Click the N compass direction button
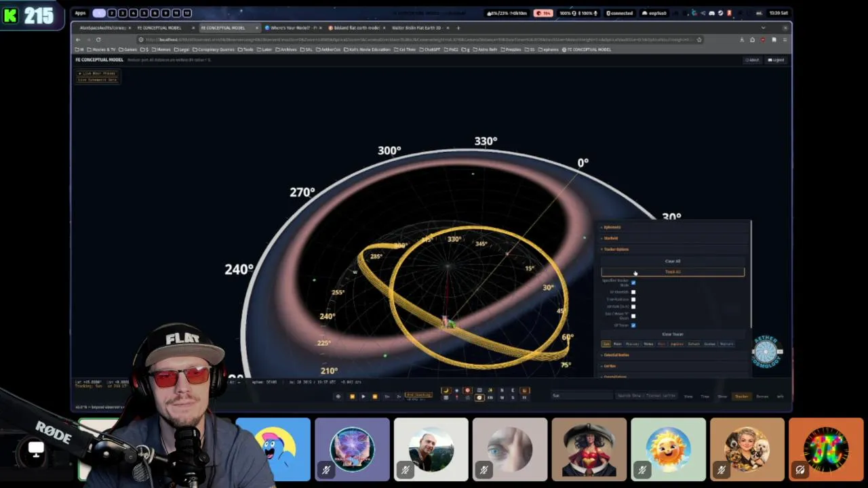Viewport: 868px width, 488px height. (x=502, y=390)
